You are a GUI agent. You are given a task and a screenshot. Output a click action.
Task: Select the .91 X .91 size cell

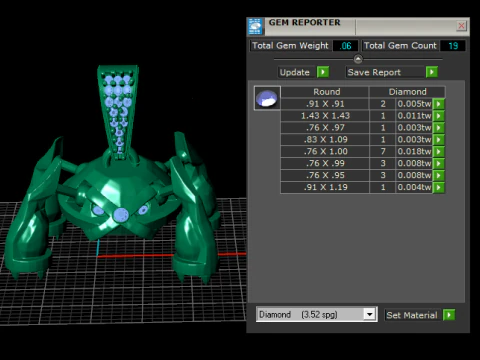[x=325, y=104]
